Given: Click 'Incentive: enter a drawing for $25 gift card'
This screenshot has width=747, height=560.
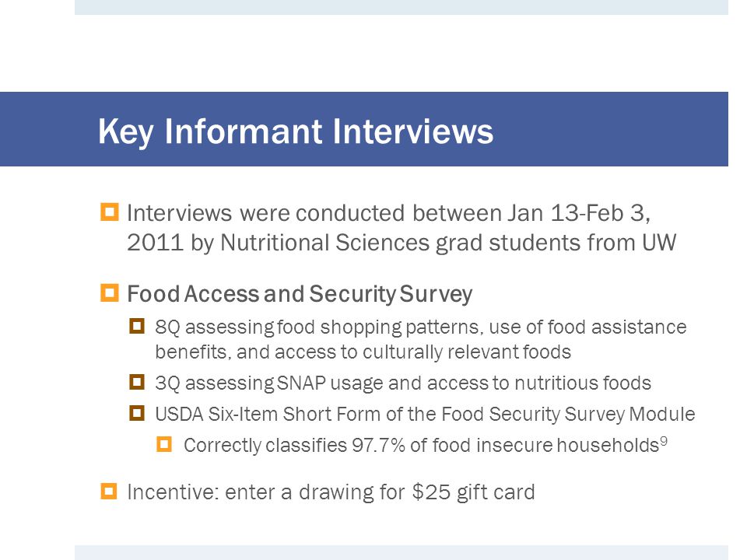Looking at the screenshot, I should [331, 492].
